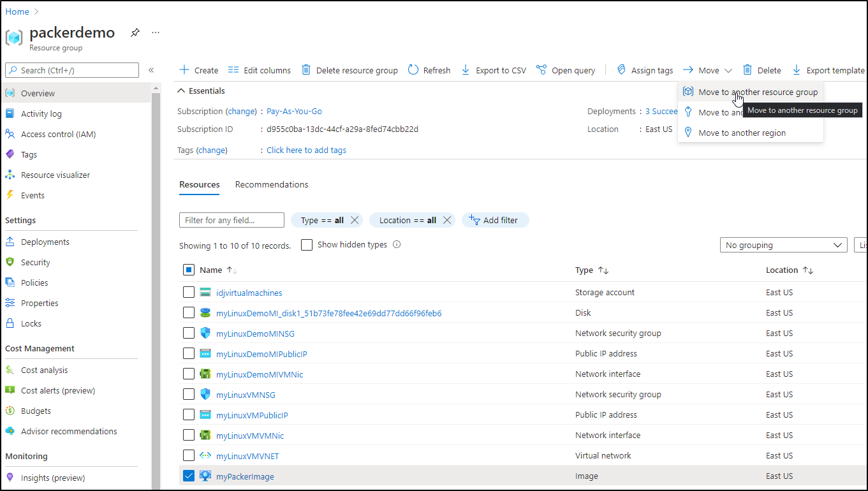Click Edit columns in the toolbar
The height and width of the screenshot is (491, 868).
(x=260, y=70)
